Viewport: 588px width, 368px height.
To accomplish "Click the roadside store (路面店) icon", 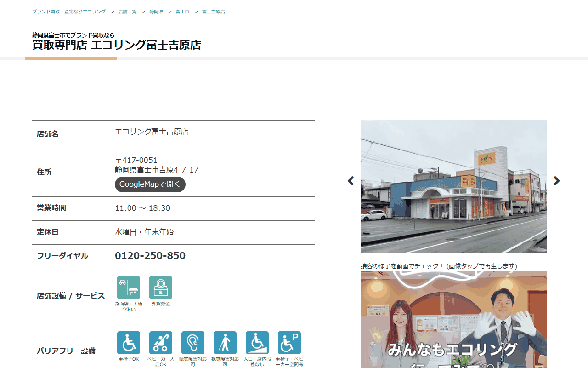I will tap(129, 287).
